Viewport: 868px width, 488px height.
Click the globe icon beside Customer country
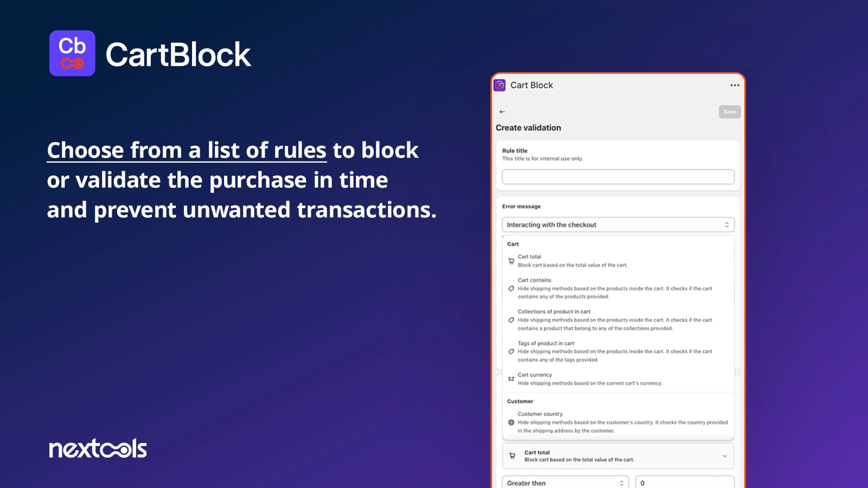[511, 422]
